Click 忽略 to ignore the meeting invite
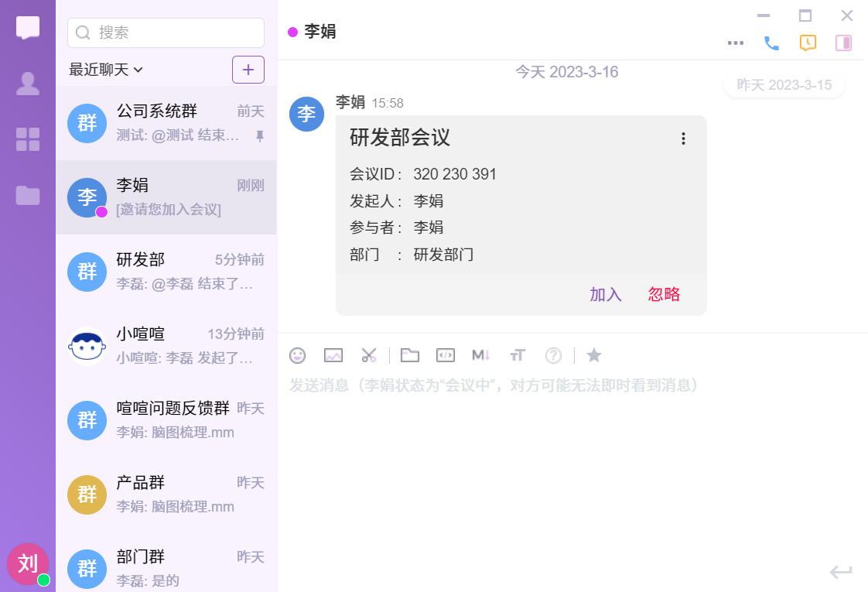868x592 pixels. coord(665,294)
